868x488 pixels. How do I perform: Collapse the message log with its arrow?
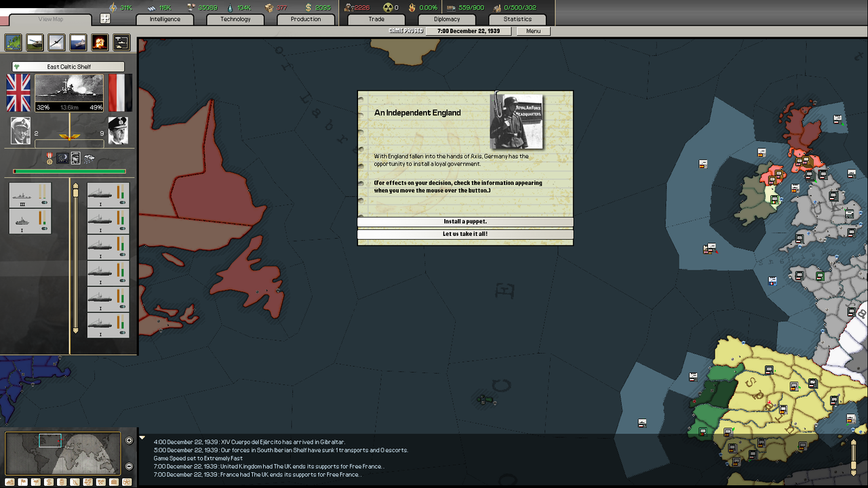(x=142, y=438)
